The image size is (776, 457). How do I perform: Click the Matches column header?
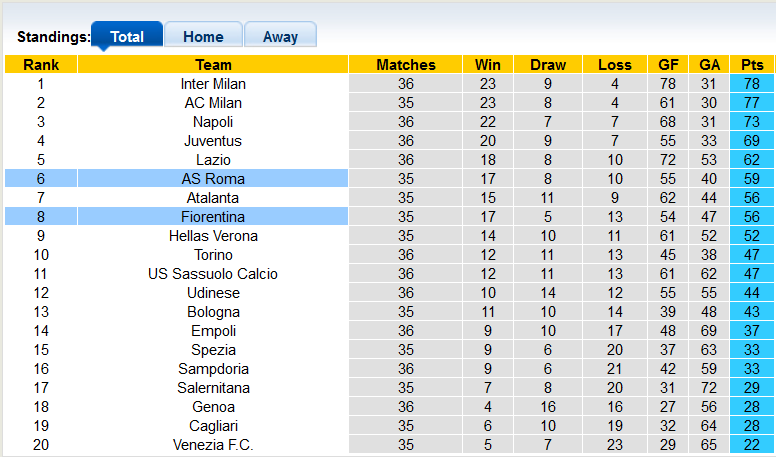[406, 64]
